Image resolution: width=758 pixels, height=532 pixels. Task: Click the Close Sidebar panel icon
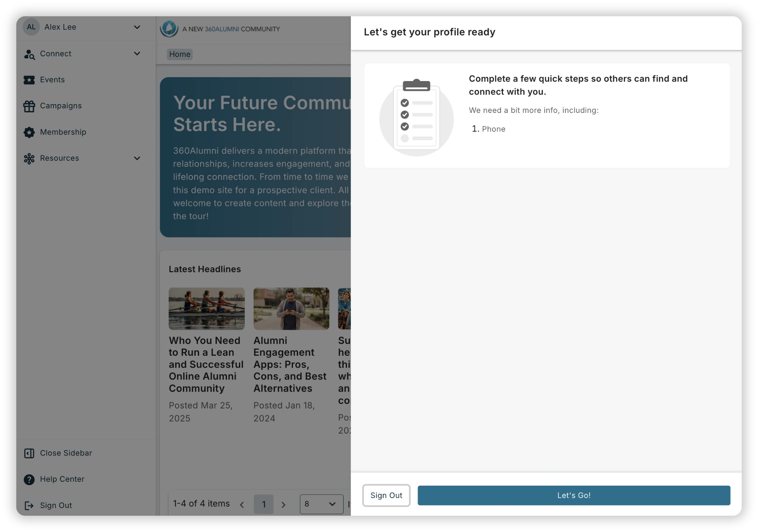click(x=29, y=453)
